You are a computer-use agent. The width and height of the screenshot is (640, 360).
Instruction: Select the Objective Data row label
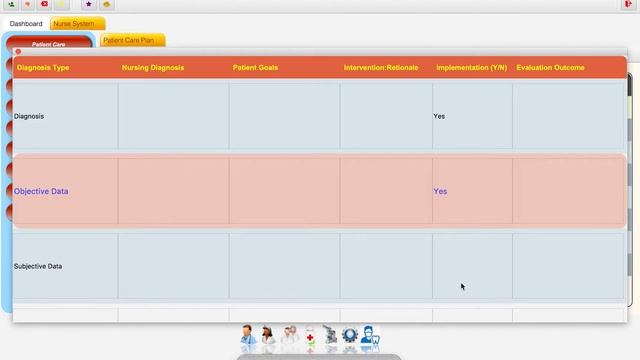click(41, 191)
